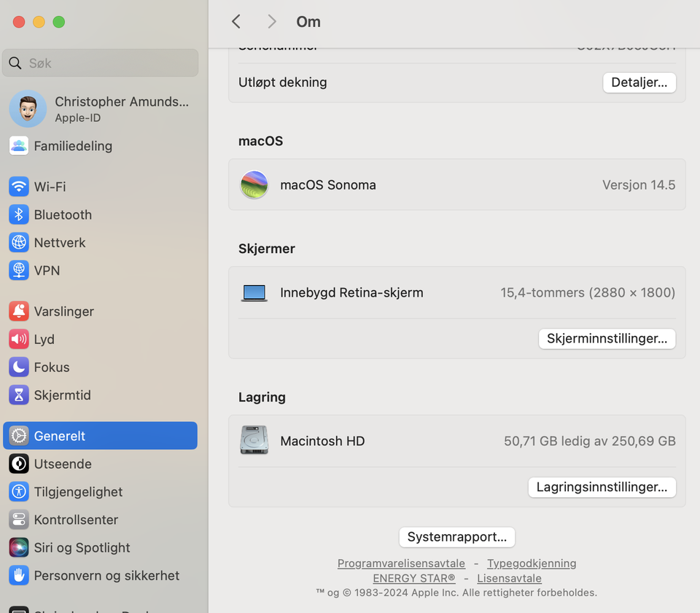Select Christopher Amunds... Apple-ID entry

click(100, 109)
